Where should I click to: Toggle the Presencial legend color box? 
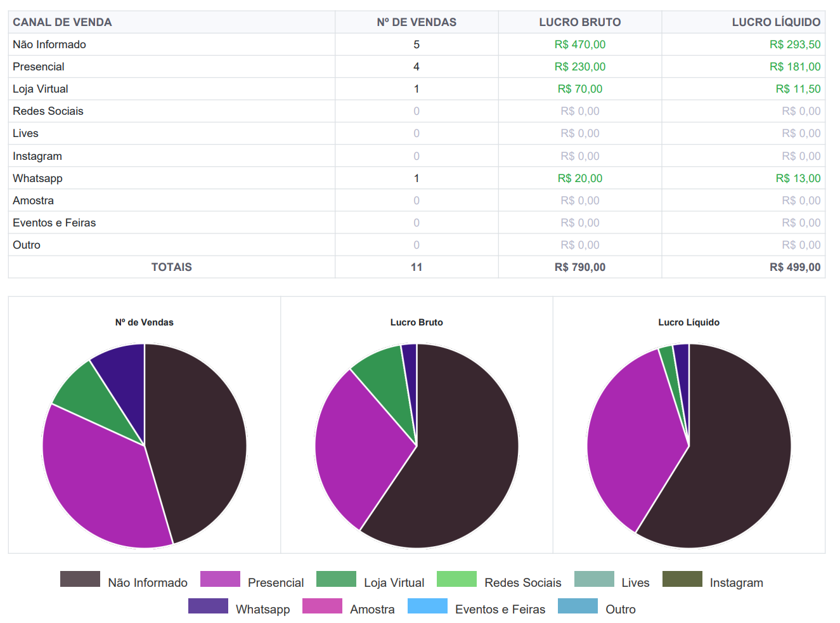point(220,579)
